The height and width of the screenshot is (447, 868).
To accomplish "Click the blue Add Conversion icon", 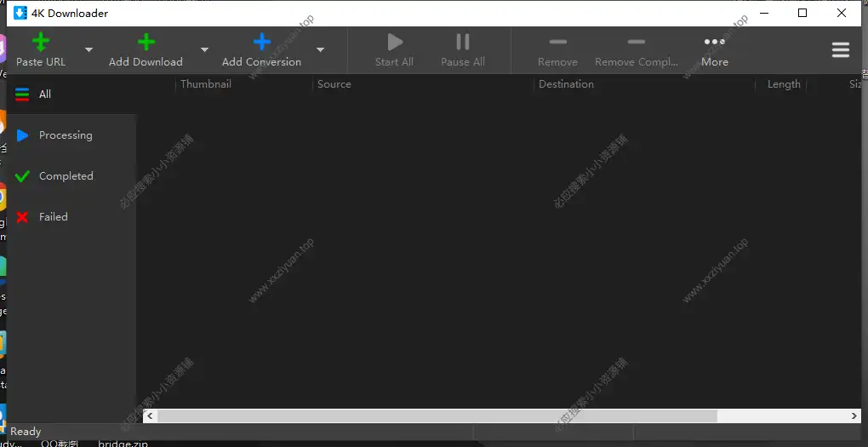I will coord(262,42).
